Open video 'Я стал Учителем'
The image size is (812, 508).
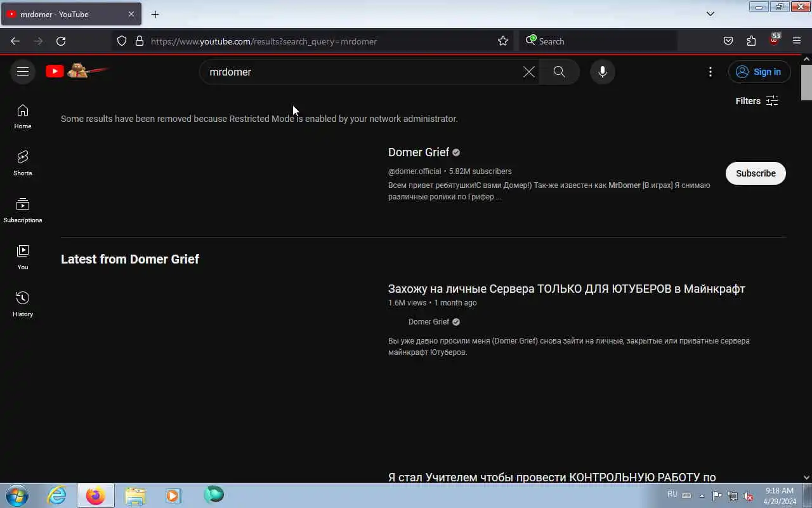552,477
